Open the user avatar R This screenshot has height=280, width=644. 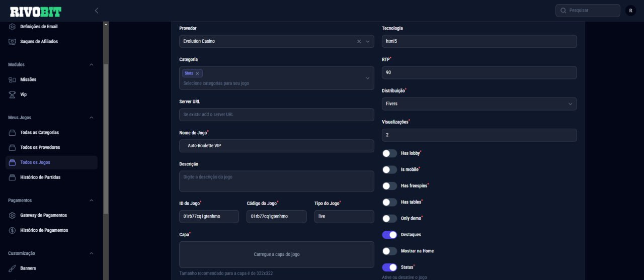(x=630, y=11)
